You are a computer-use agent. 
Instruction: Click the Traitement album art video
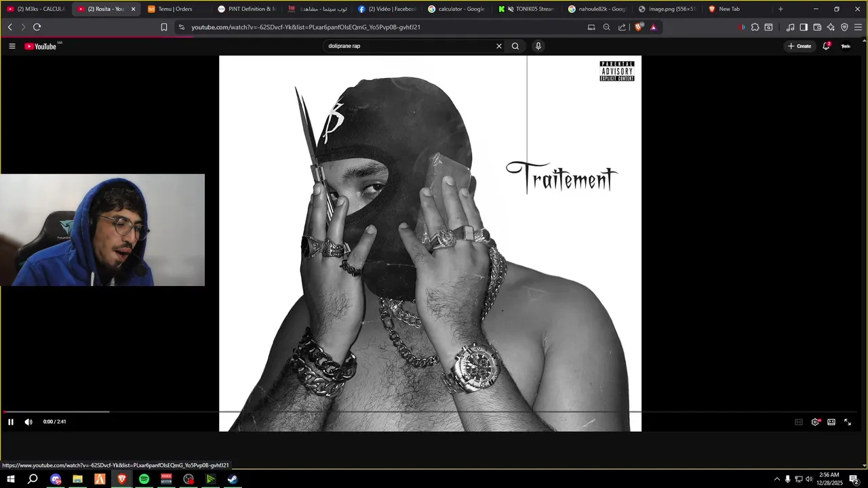pyautogui.click(x=430, y=243)
